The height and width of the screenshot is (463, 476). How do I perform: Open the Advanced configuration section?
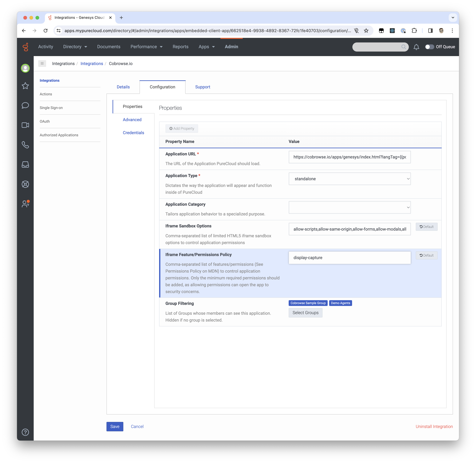(x=132, y=120)
